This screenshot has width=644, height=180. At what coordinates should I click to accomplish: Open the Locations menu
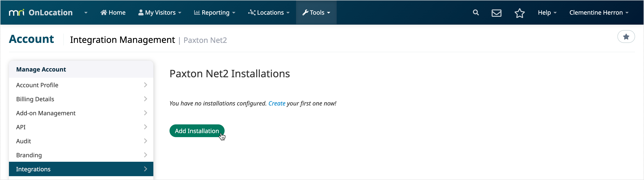coord(269,13)
